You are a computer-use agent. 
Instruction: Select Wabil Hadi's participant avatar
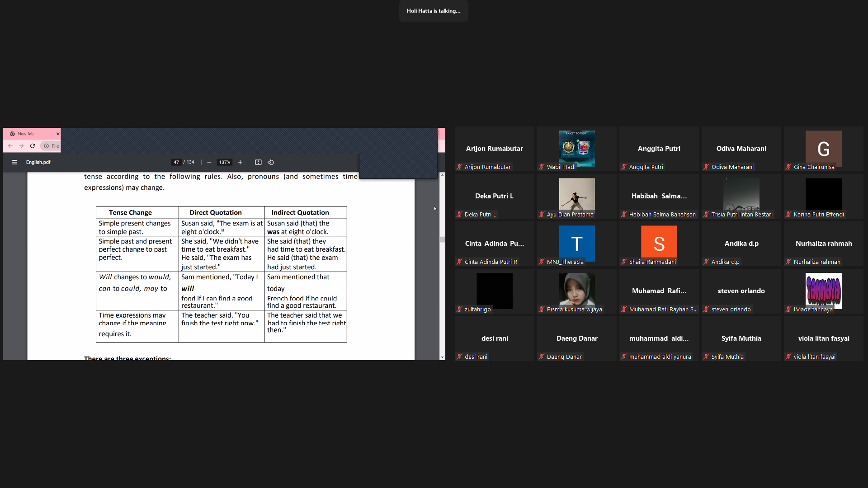(577, 149)
